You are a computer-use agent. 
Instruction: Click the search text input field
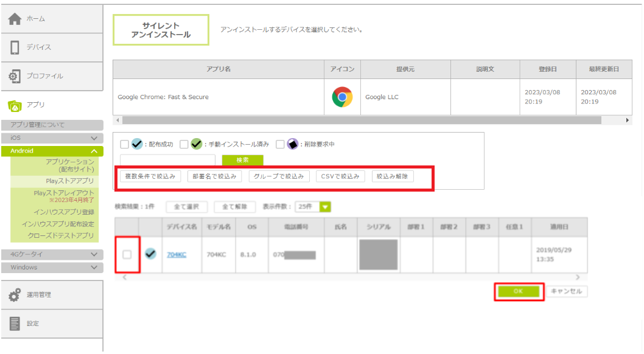[167, 160]
